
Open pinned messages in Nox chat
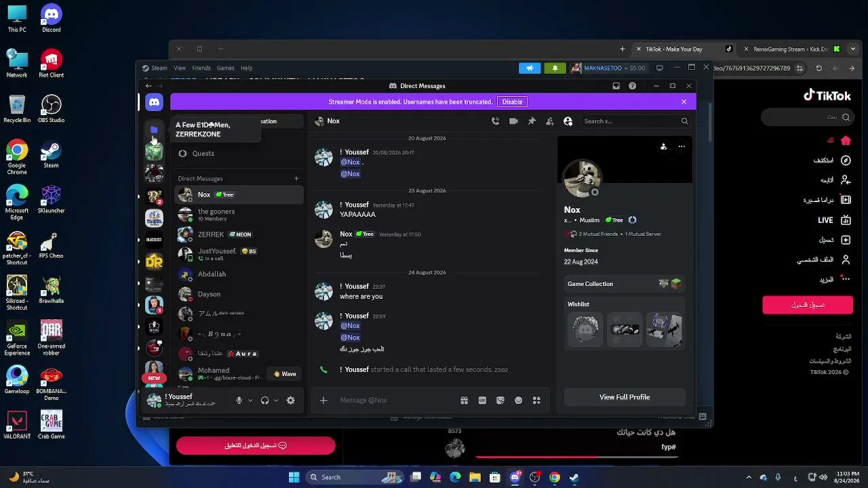(x=532, y=121)
